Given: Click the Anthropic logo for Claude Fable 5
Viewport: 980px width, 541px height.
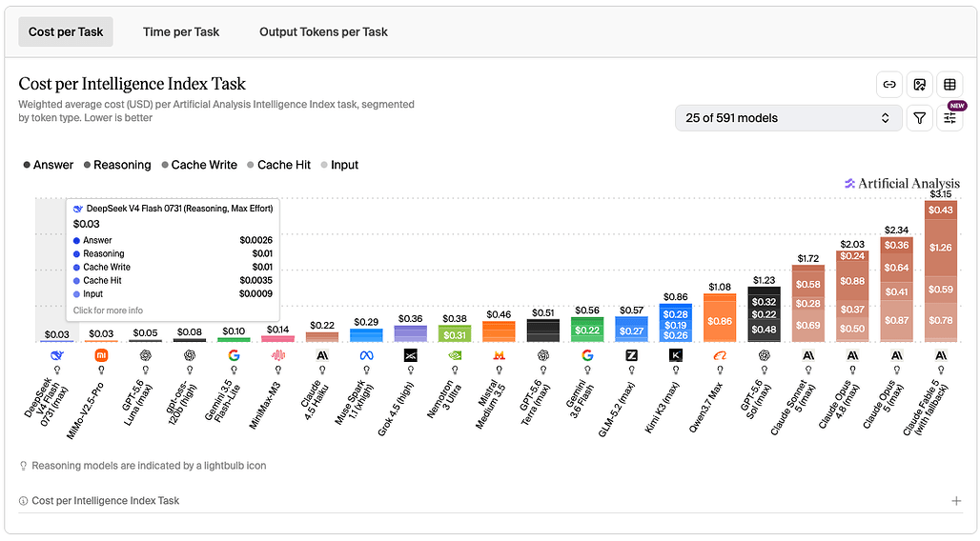Looking at the screenshot, I should 941,355.
